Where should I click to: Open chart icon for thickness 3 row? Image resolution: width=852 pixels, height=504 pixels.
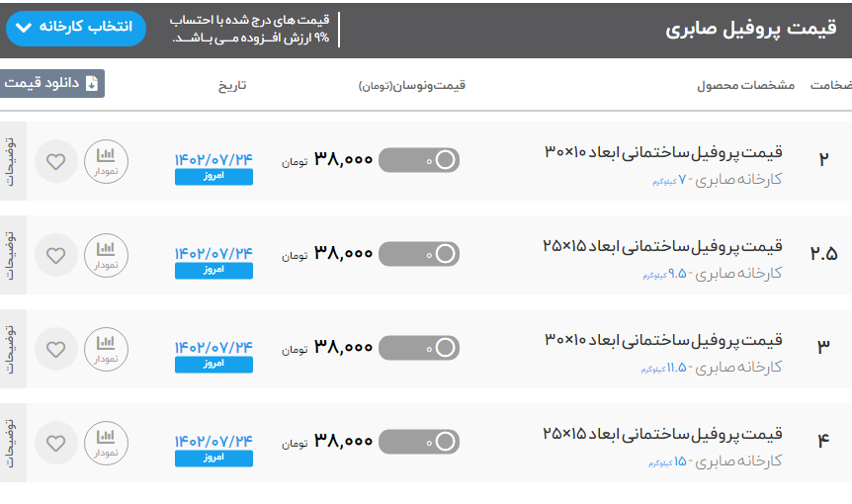coord(106,349)
